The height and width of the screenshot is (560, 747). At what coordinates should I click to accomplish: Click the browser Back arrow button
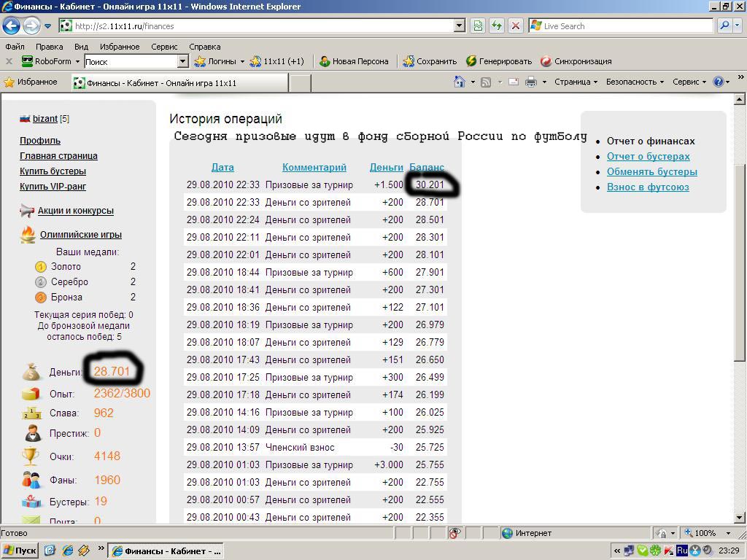pos(12,26)
